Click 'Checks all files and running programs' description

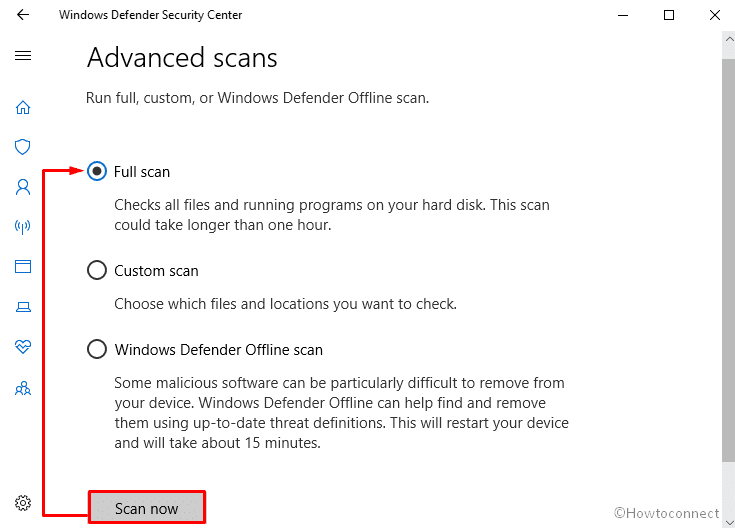332,215
